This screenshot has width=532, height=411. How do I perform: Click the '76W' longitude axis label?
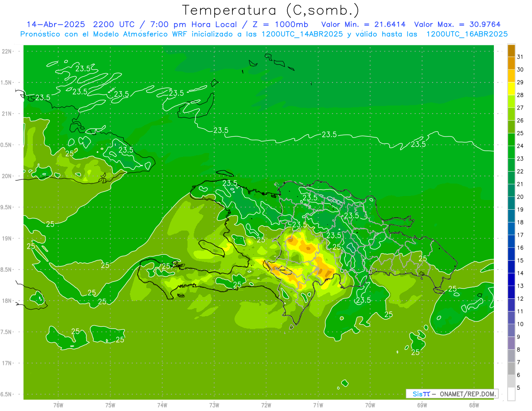click(x=58, y=405)
